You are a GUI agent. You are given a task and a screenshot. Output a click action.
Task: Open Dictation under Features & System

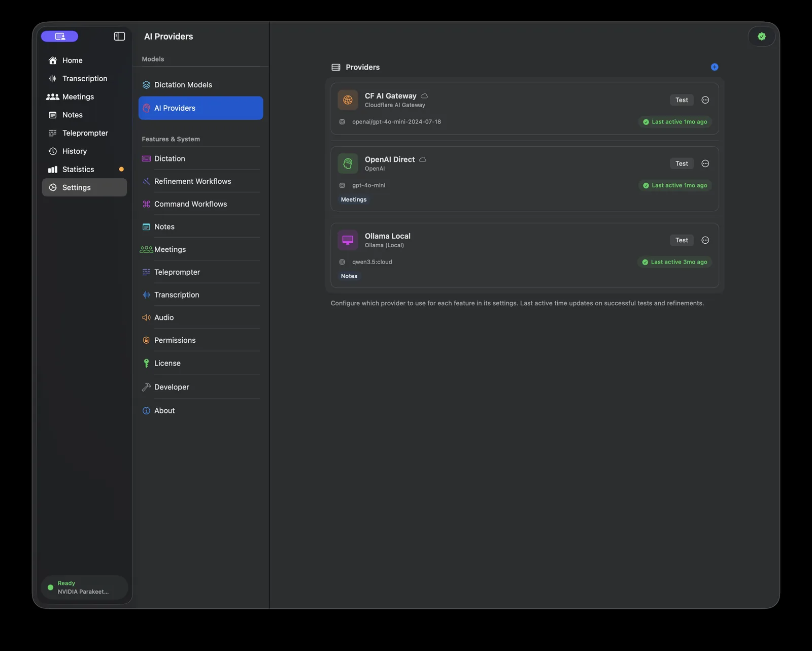(200, 158)
